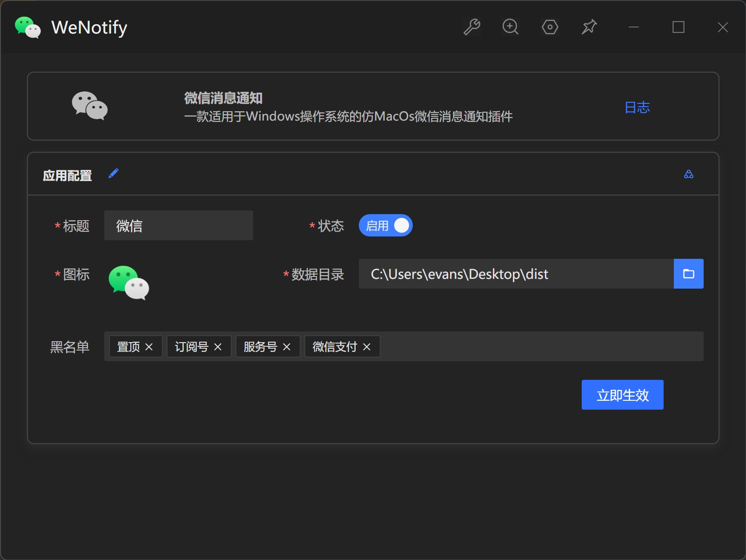This screenshot has height=560, width=746.
Task: Remove the 微信支付 blacklist tag
Action: coord(367,347)
